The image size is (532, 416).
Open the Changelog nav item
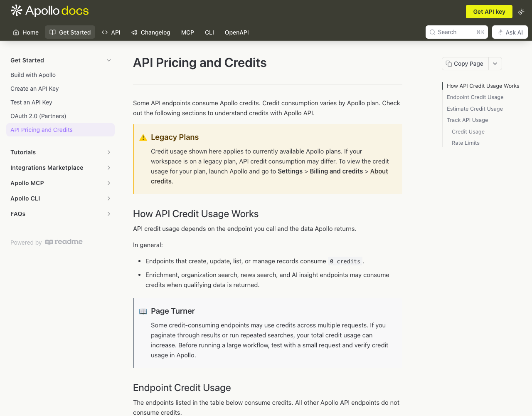151,32
